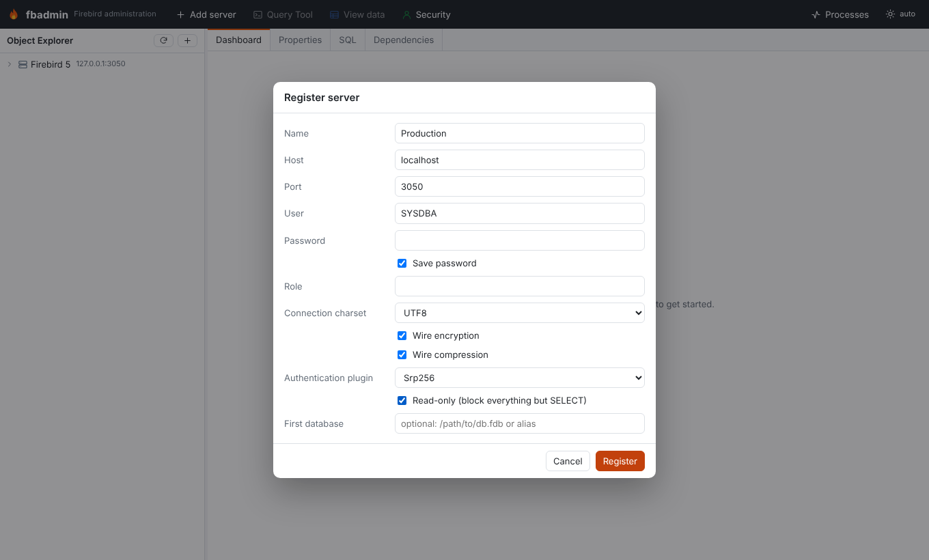The width and height of the screenshot is (929, 560).
Task: Click the Object Explorer panel title
Action: [x=40, y=40]
